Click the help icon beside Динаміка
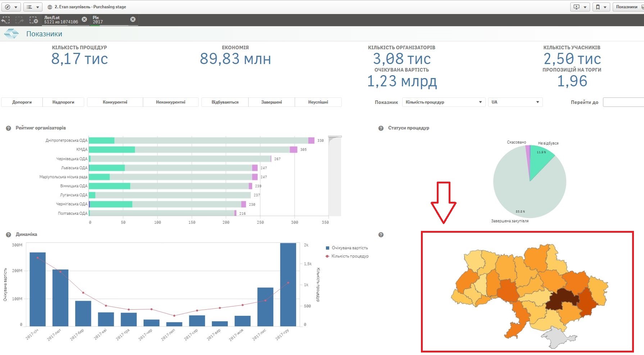 [x=8, y=235]
